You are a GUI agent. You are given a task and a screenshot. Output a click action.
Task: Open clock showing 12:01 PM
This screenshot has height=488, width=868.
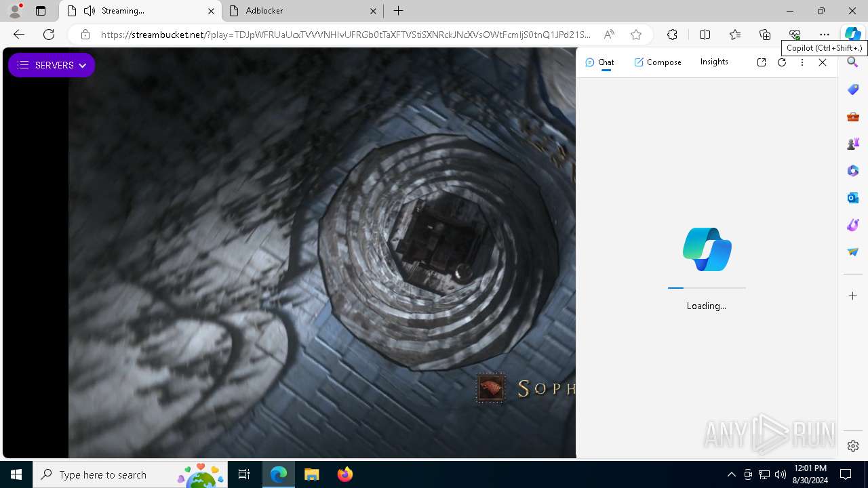(x=810, y=474)
